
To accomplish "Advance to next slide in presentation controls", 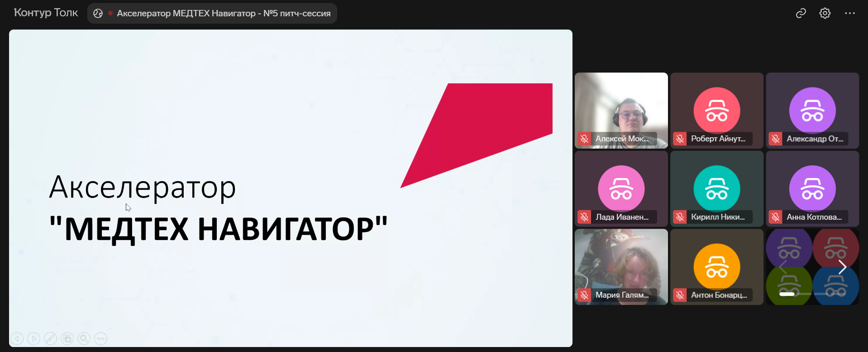I will pos(34,338).
